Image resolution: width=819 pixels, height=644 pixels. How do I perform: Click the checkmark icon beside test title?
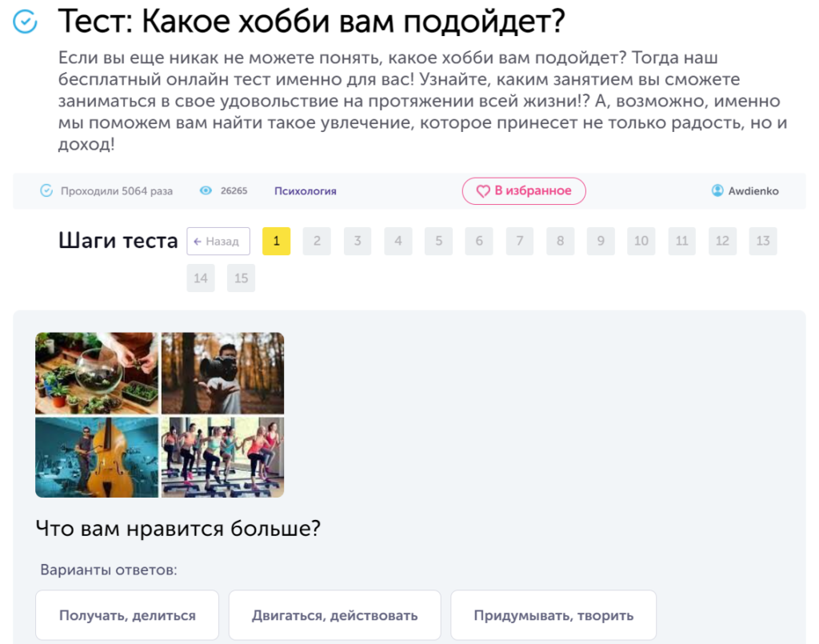click(x=26, y=22)
